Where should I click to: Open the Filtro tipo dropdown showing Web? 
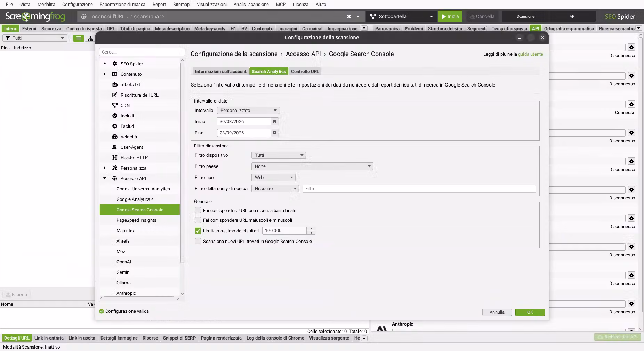point(273,178)
